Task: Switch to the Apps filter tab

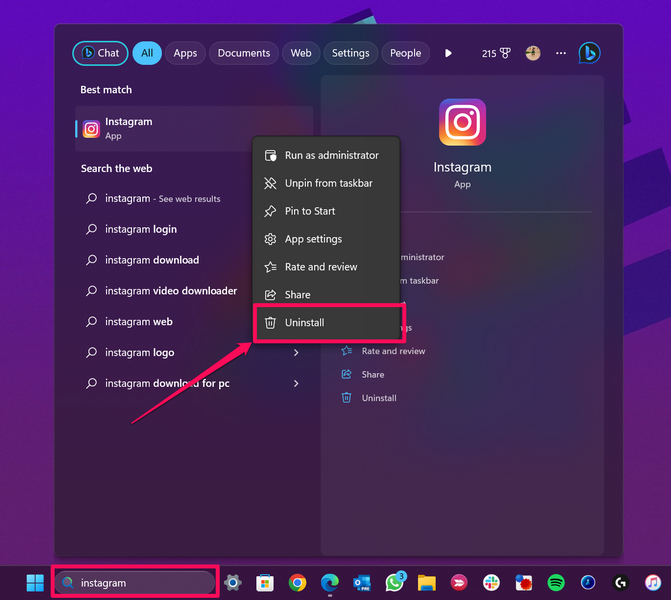Action: [185, 53]
